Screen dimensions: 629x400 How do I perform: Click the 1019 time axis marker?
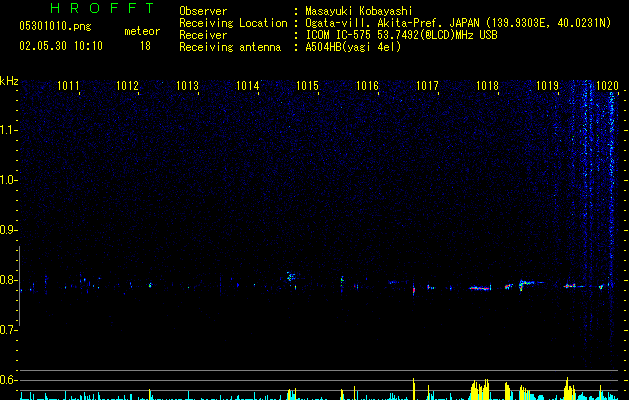tap(547, 86)
